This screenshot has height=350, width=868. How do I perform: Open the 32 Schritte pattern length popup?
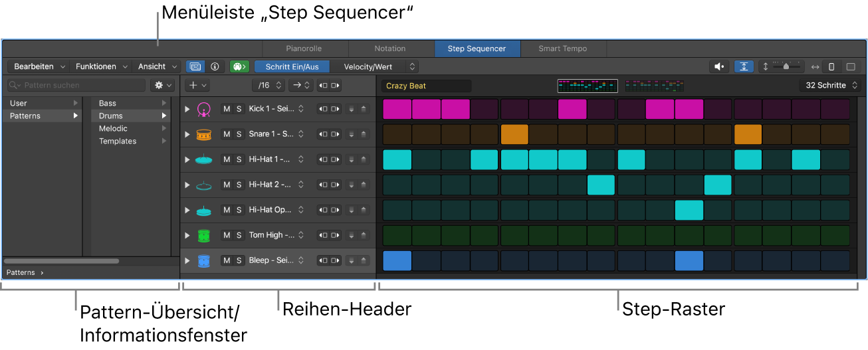[830, 85]
